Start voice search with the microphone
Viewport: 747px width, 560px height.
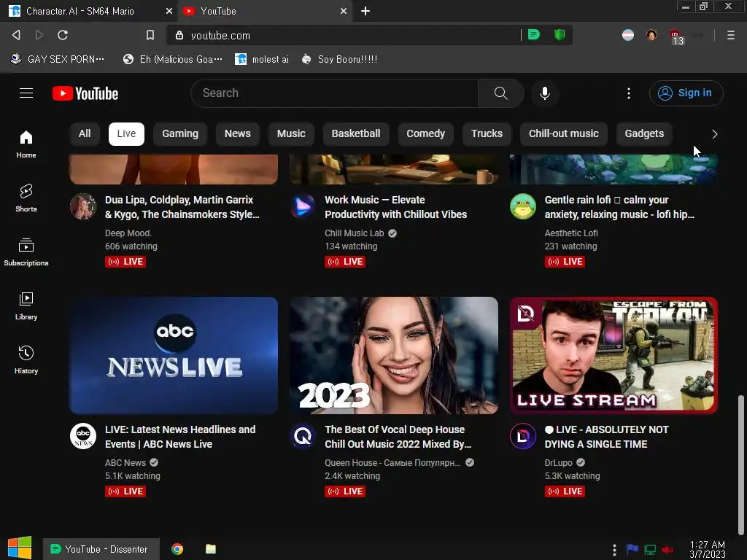[544, 93]
